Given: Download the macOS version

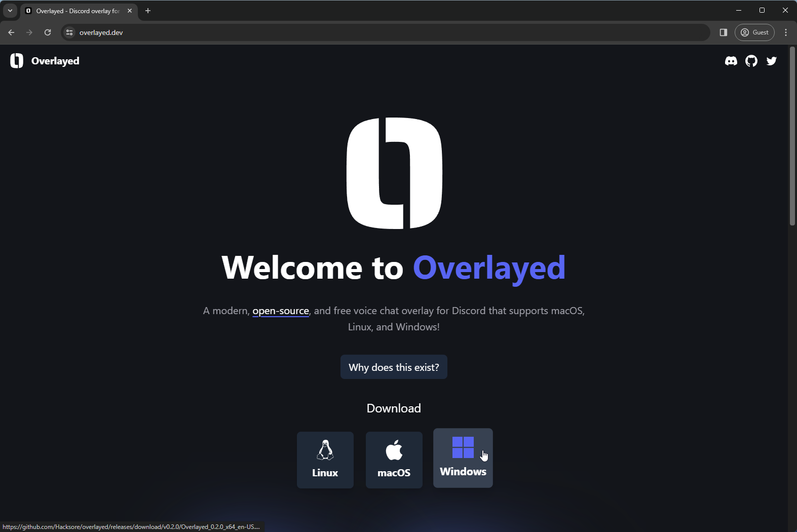Looking at the screenshot, I should click(x=394, y=460).
